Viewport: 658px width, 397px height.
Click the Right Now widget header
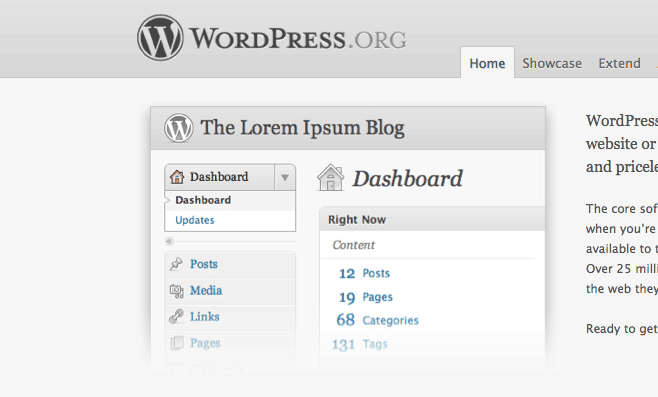(432, 219)
